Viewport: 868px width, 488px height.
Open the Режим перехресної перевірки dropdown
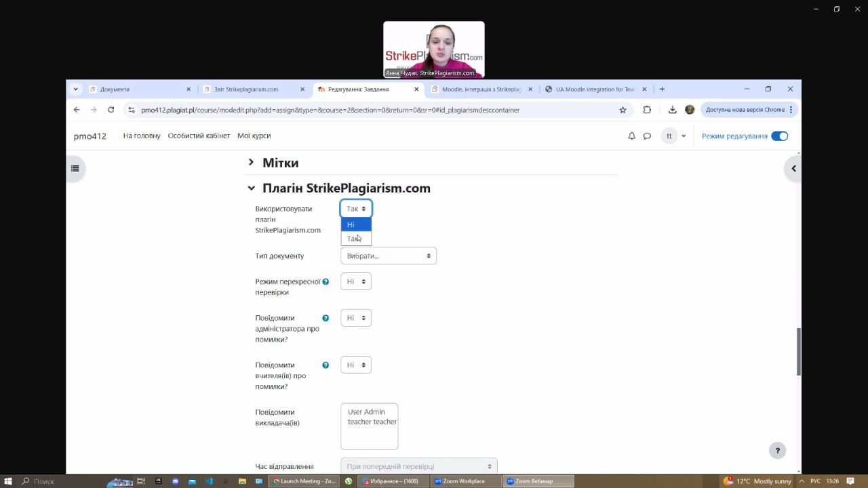click(356, 281)
